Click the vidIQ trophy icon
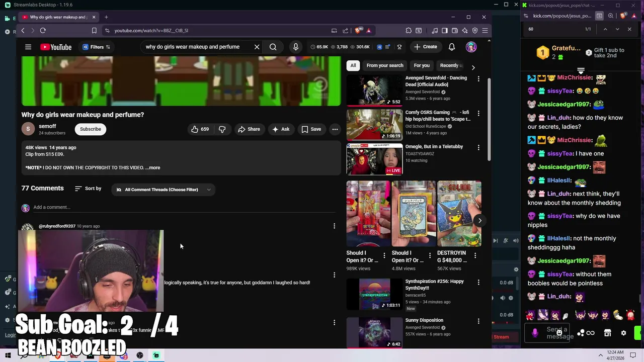This screenshot has width=644, height=362. click(x=399, y=47)
